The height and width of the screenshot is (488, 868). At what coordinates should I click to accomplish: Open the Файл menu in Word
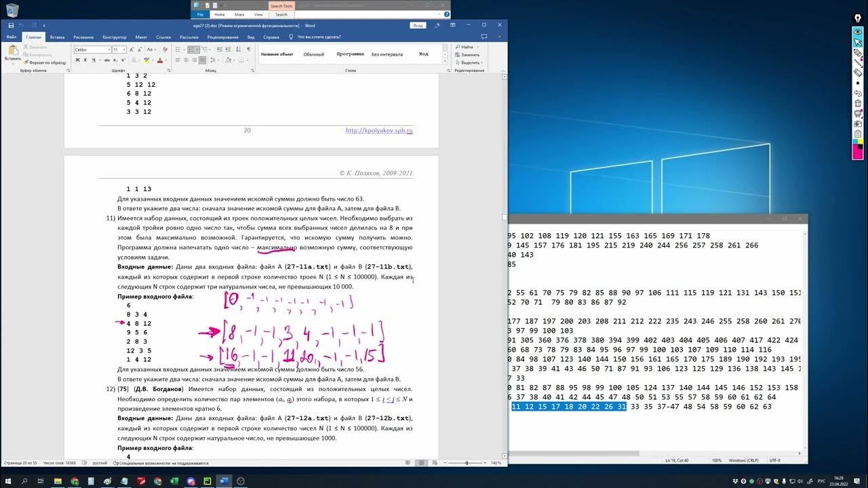(x=12, y=37)
